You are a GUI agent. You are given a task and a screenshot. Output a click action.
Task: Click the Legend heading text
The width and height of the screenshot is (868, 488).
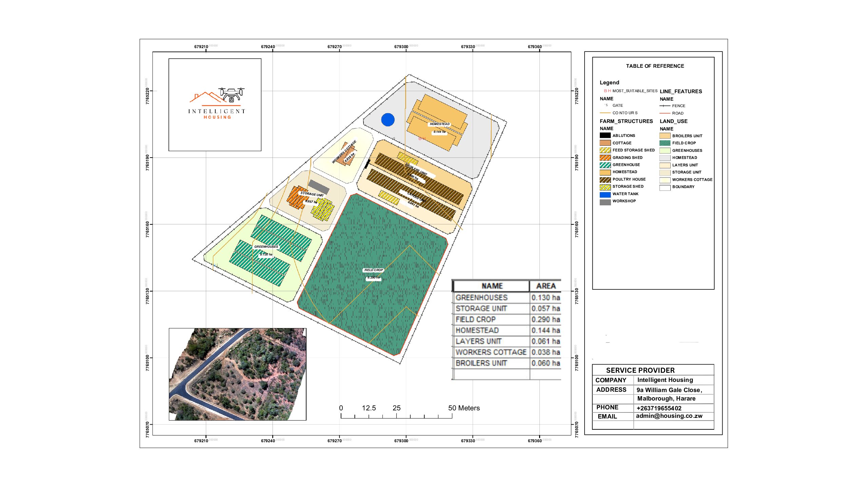[609, 83]
